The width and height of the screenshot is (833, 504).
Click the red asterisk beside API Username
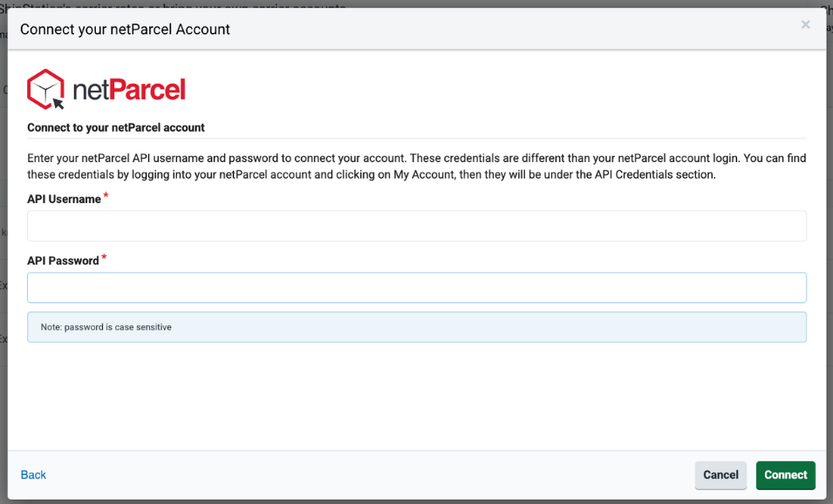tap(106, 195)
